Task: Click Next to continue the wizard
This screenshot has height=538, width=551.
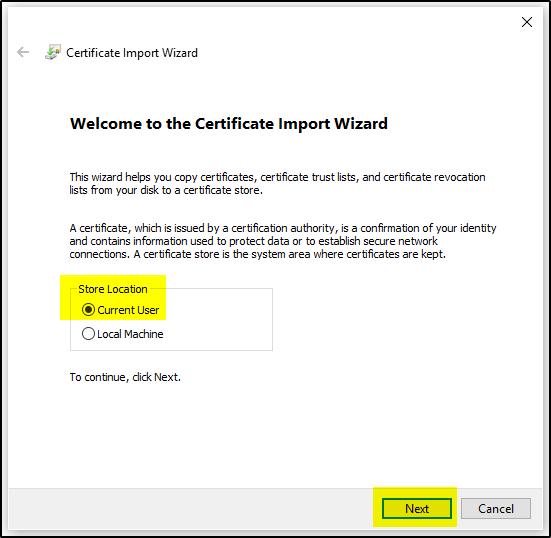Action: 417,508
